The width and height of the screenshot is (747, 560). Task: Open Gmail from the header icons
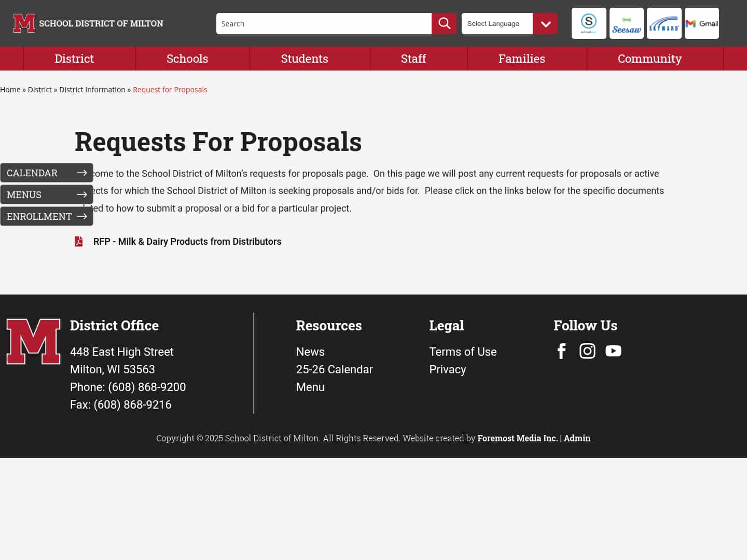(x=702, y=23)
